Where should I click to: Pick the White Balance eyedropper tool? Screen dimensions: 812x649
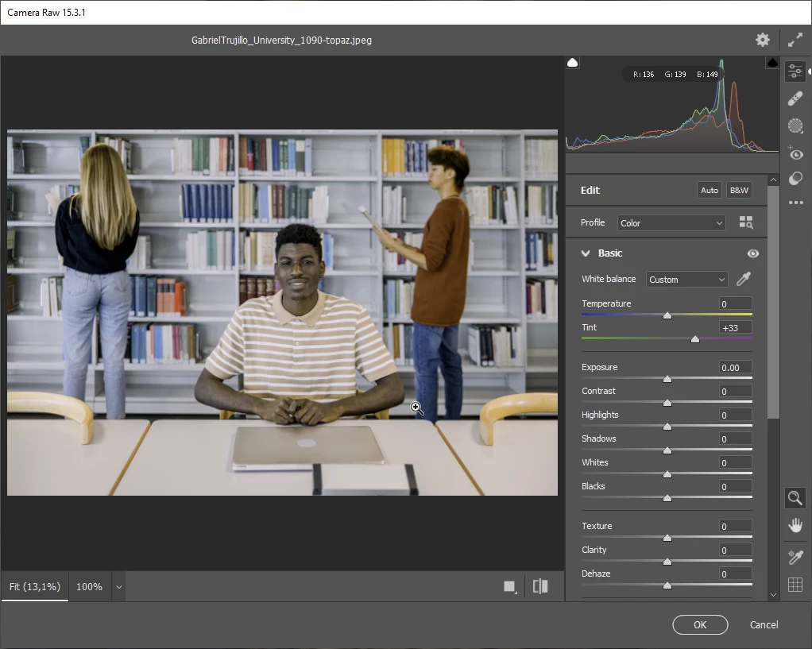pyautogui.click(x=744, y=279)
